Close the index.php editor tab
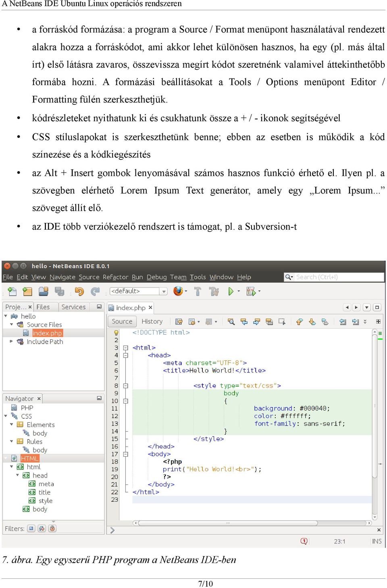This screenshot has width=387, height=588. pyautogui.click(x=150, y=308)
